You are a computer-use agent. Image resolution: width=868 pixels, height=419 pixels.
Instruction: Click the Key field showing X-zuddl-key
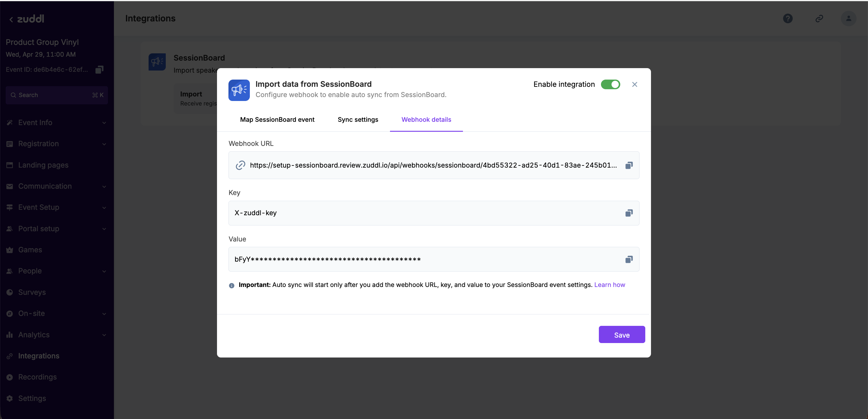[434, 213]
